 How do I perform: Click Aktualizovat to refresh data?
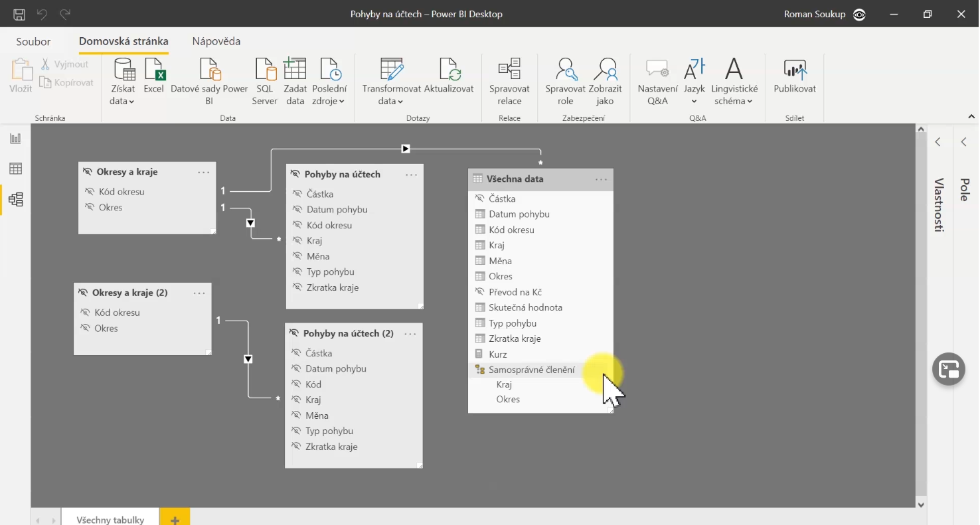(449, 76)
